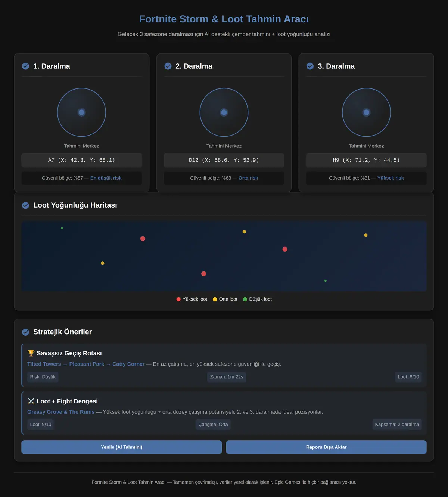This screenshot has width=448, height=497.
Task: Click the crossed swords icon of Loot + Fight Dengesi
Action: tap(31, 401)
